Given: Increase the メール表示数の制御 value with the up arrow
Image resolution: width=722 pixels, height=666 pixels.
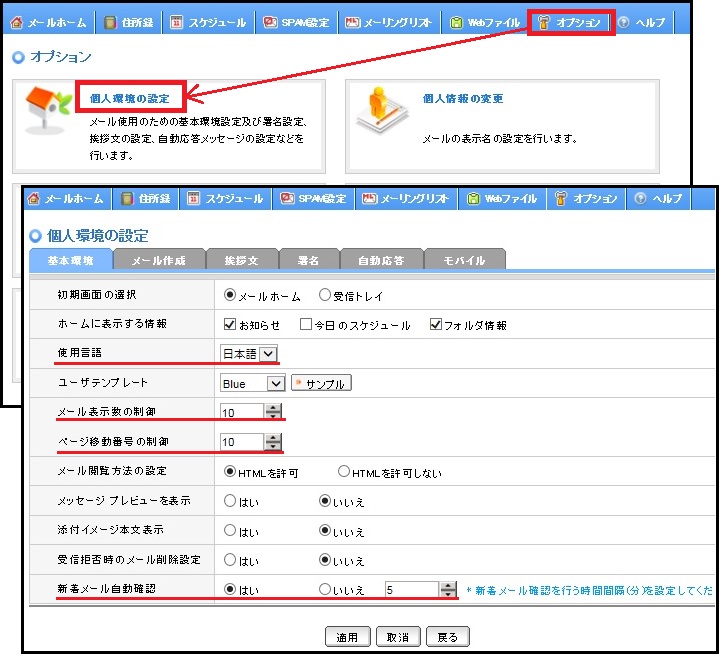Looking at the screenshot, I should [274, 408].
